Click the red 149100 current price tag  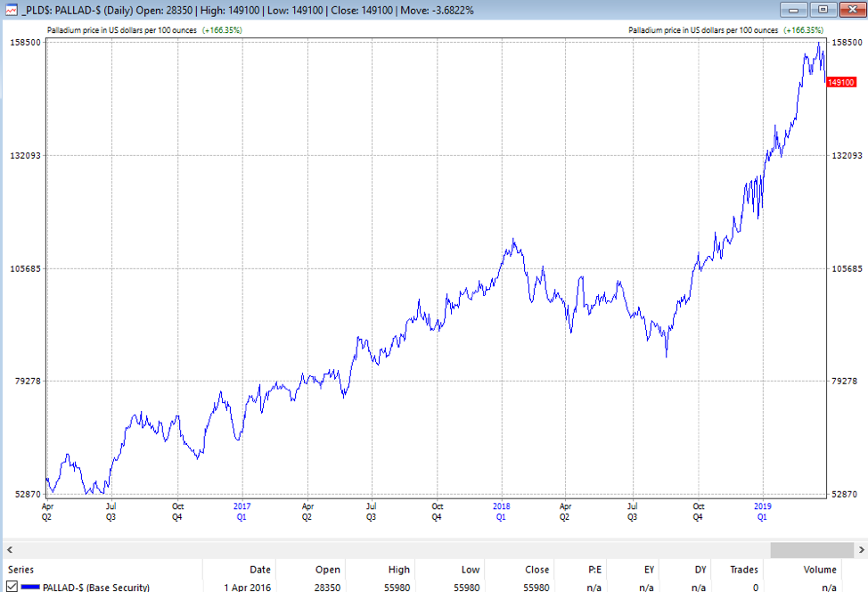(841, 82)
